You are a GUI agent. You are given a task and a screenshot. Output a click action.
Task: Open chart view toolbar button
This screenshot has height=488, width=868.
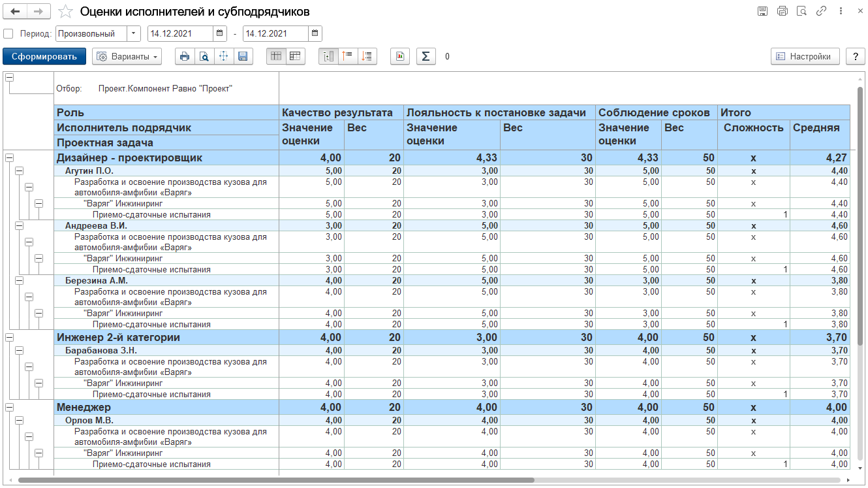400,56
